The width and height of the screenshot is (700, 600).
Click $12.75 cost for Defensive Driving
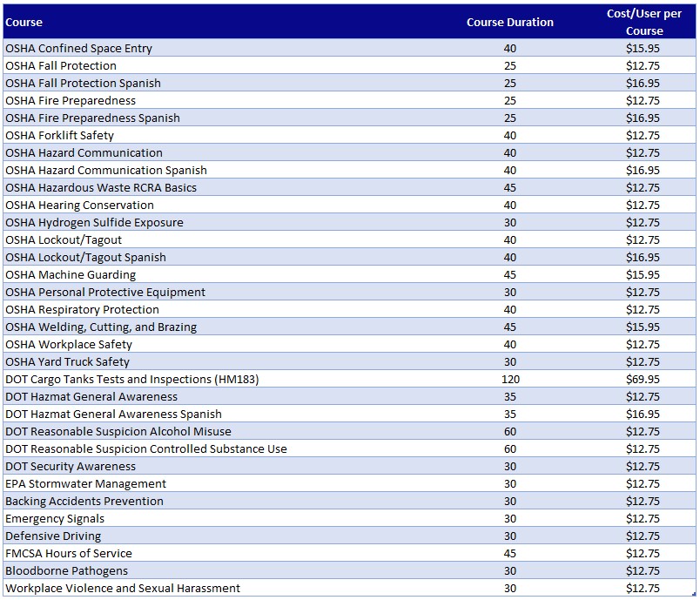click(x=643, y=536)
